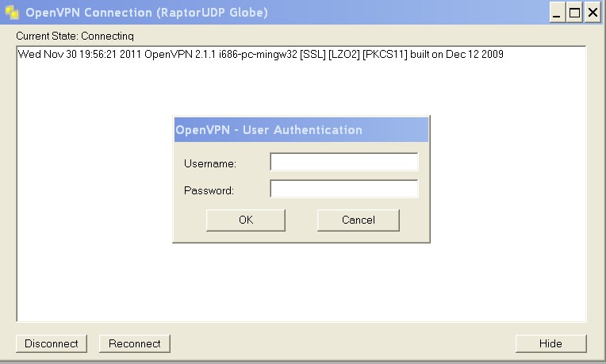
Task: Click empty space between the Reconnect and Hide buttons
Action: click(x=341, y=343)
